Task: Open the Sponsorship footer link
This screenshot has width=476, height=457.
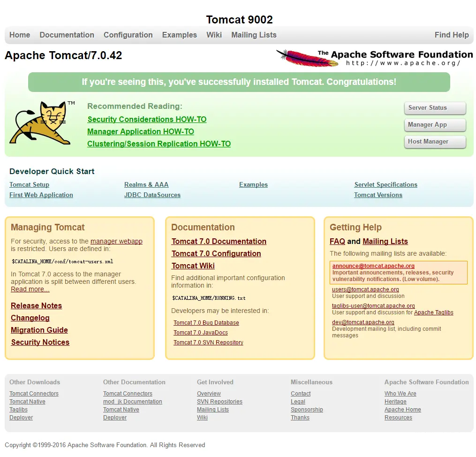Action: (307, 409)
